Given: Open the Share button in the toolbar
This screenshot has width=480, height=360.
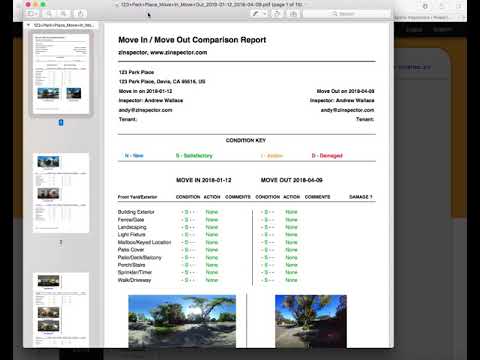Looking at the screenshot, I should click(x=80, y=14).
